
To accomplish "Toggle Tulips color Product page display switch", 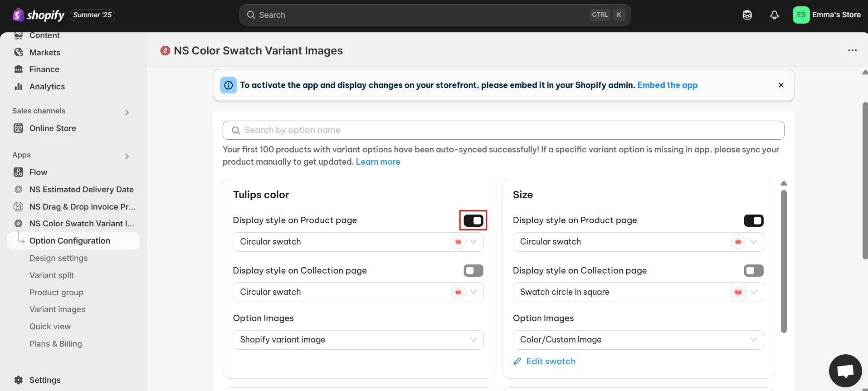I will 473,221.
